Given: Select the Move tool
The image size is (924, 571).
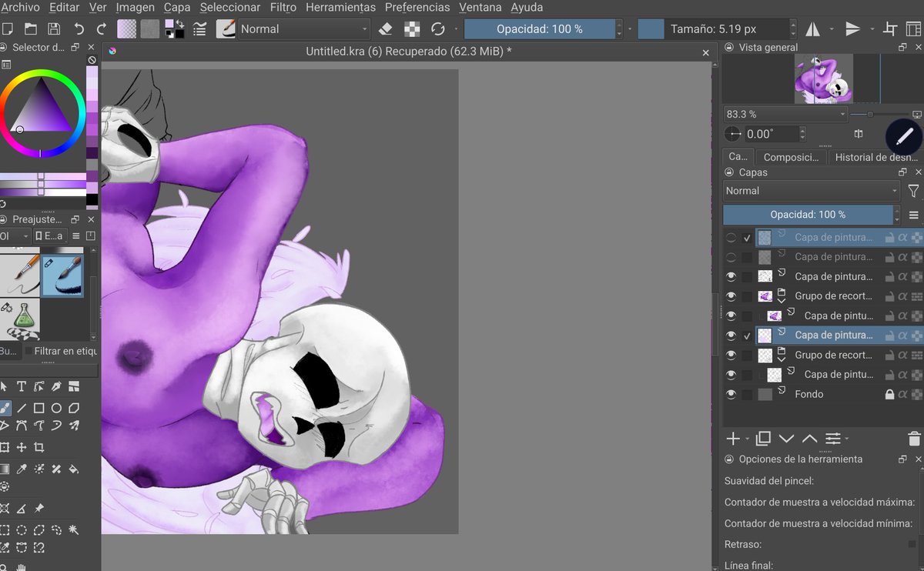Looking at the screenshot, I should [22, 447].
